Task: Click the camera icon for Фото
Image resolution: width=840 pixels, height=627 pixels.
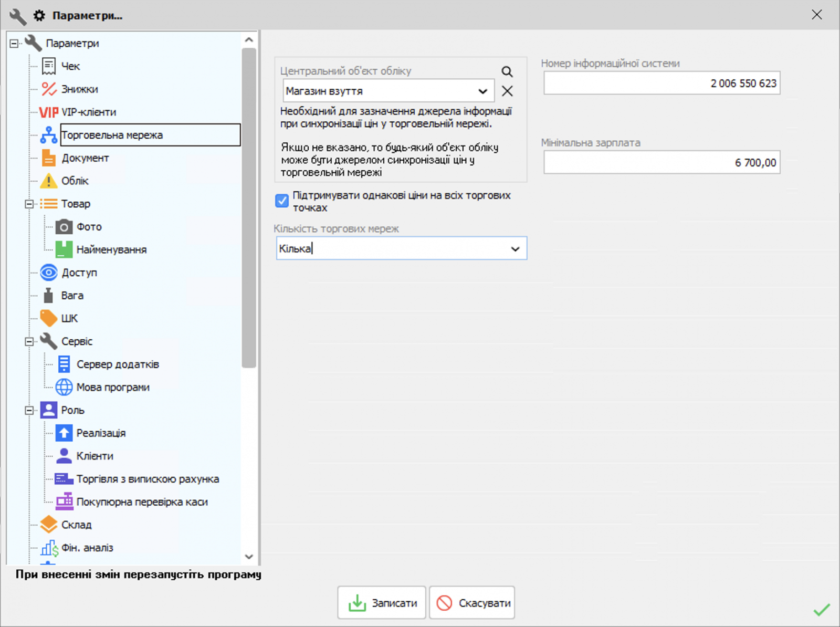Action: click(x=64, y=227)
